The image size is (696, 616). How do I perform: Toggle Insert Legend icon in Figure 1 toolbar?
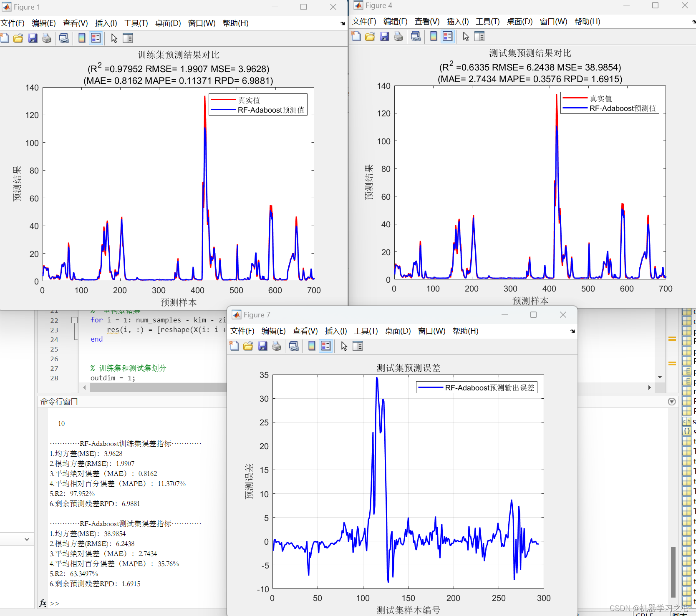click(x=96, y=38)
